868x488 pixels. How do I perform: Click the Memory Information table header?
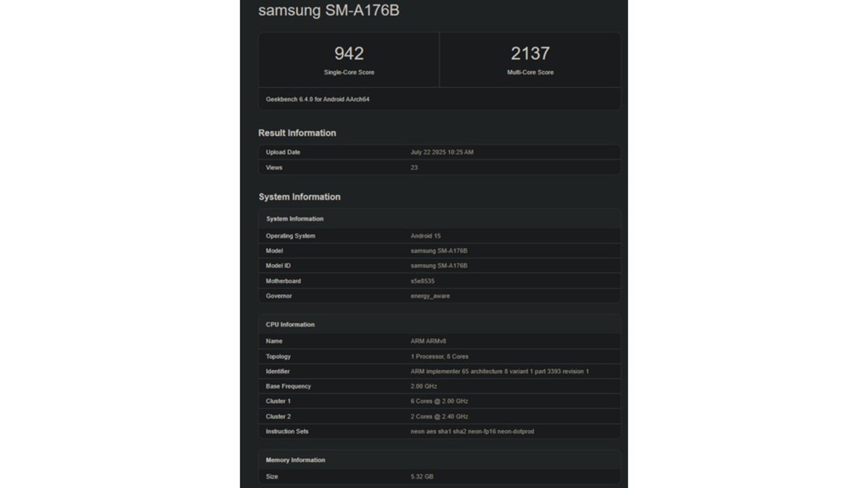[295, 460]
